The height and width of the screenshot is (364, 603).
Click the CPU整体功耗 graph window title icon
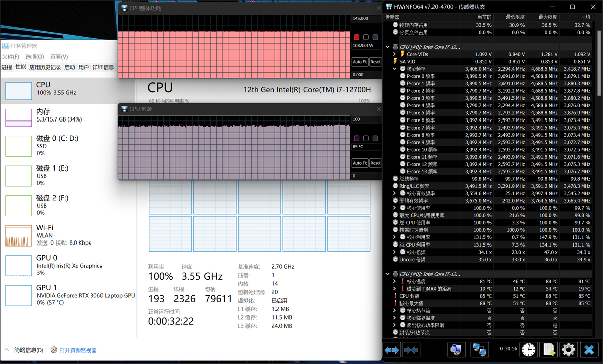click(124, 8)
